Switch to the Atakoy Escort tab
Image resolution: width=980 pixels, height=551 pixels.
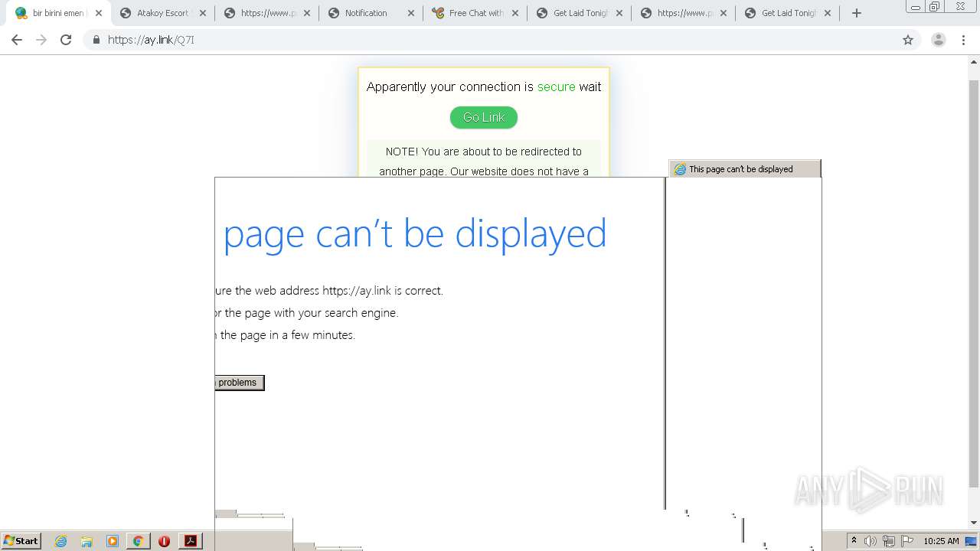(x=162, y=13)
